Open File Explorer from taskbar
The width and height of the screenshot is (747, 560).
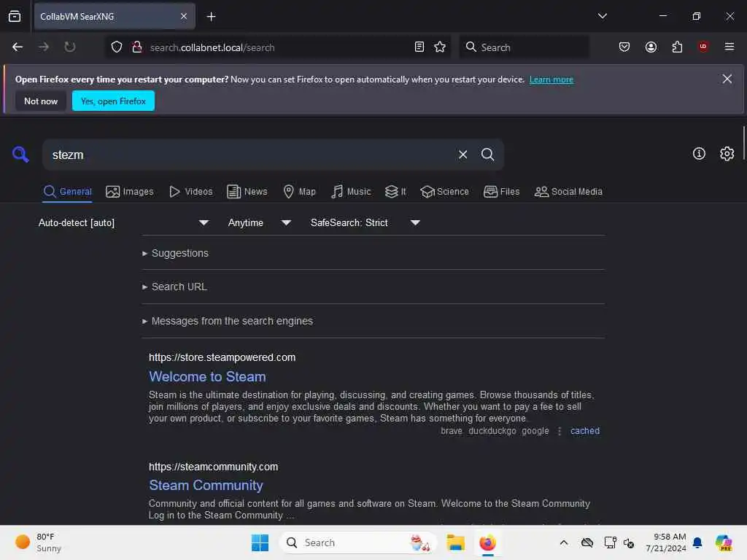click(455, 542)
